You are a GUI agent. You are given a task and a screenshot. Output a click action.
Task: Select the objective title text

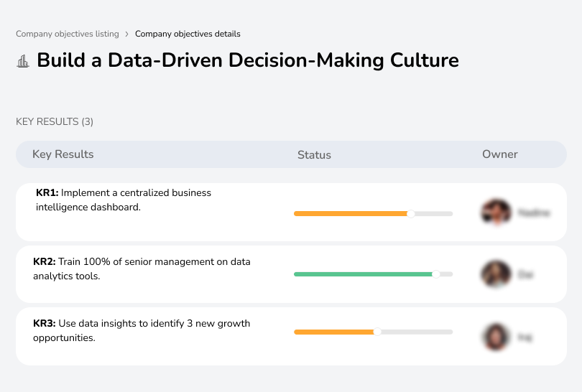coord(248,60)
